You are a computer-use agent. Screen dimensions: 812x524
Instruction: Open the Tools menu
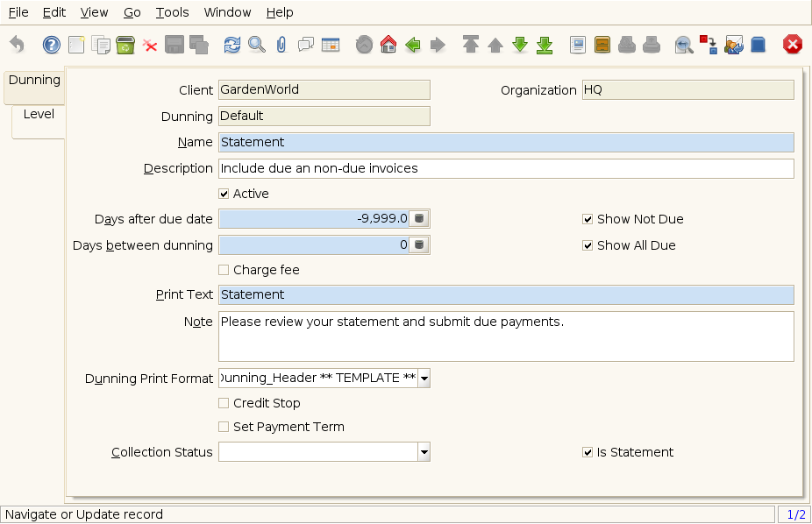172,12
